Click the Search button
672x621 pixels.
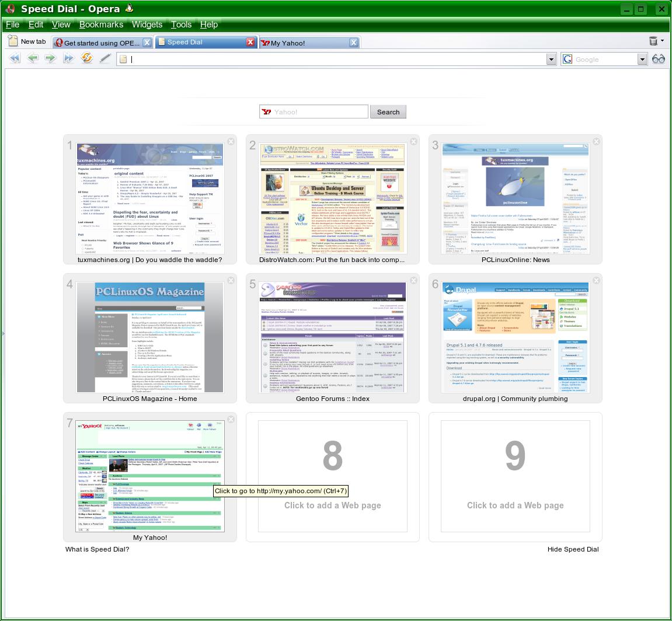point(388,112)
